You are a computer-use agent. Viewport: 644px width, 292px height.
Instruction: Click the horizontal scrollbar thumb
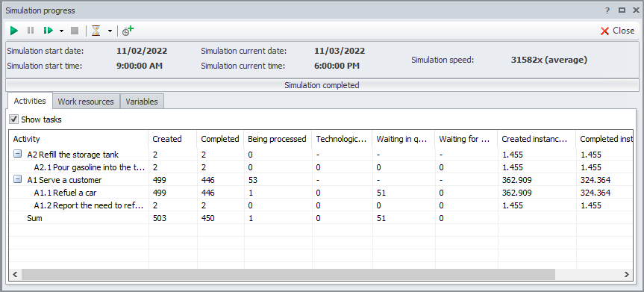coord(288,274)
